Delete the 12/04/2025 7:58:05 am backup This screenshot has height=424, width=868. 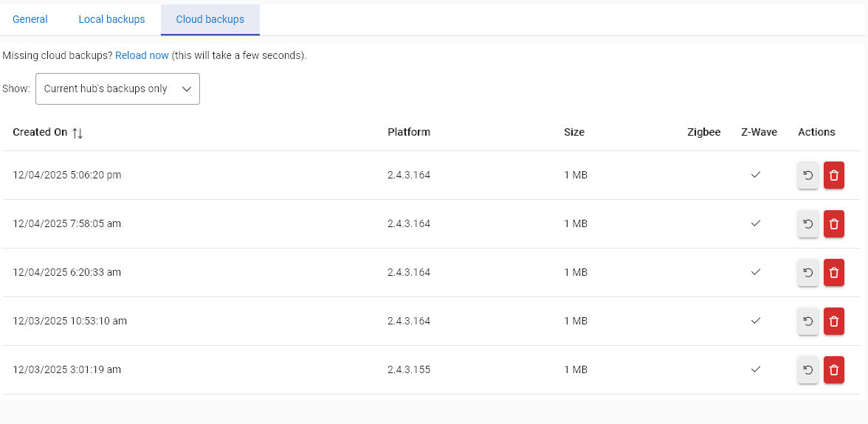pos(833,224)
